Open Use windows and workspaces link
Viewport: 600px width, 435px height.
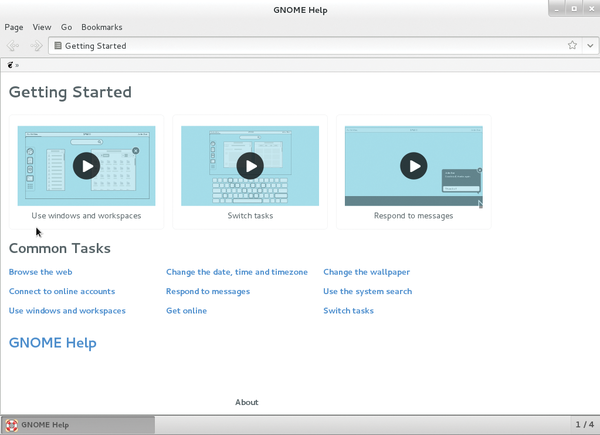pyautogui.click(x=67, y=311)
